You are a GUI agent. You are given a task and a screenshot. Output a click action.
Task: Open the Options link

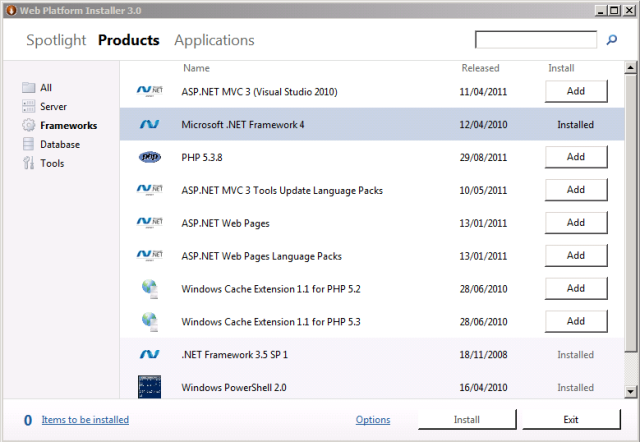pyautogui.click(x=373, y=420)
